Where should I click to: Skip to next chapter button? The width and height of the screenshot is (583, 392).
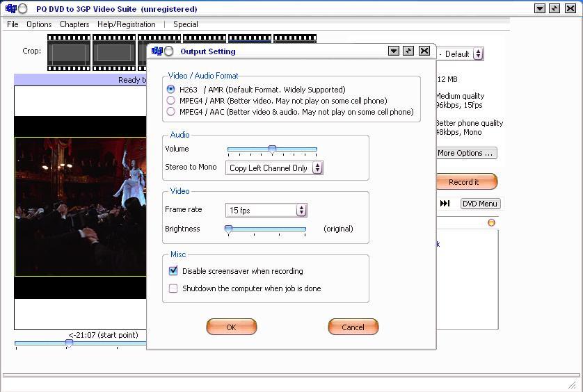(x=445, y=203)
